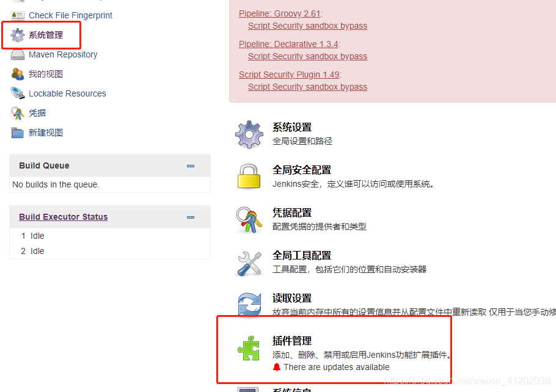Open 插件管理 plugin manager
The height and width of the screenshot is (392, 556).
(292, 341)
